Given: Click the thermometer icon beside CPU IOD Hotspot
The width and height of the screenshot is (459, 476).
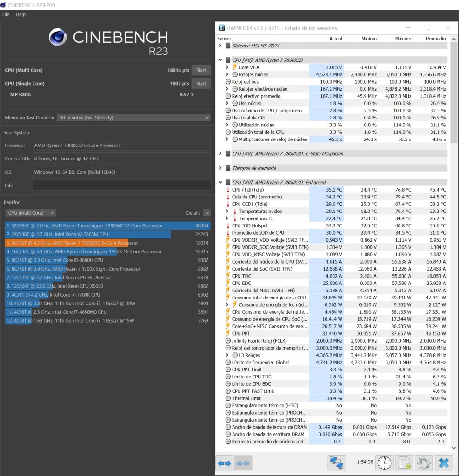Looking at the screenshot, I should (x=228, y=225).
